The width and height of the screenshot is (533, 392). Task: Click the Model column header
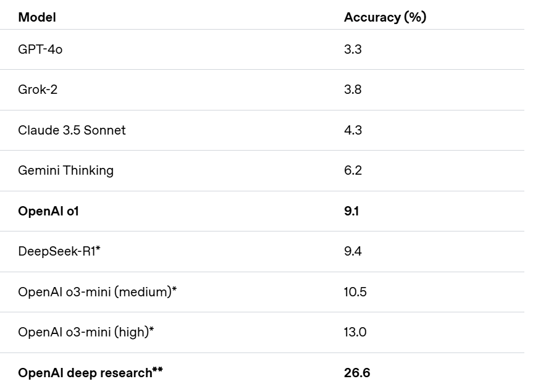[37, 17]
